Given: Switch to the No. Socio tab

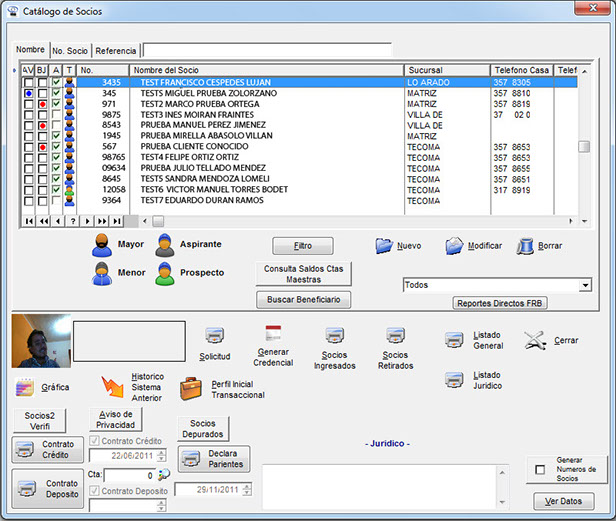Looking at the screenshot, I should (70, 50).
